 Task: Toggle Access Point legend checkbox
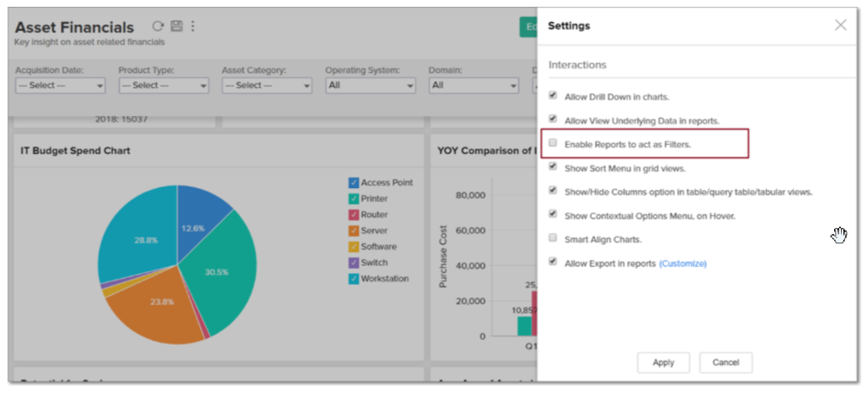point(353,183)
